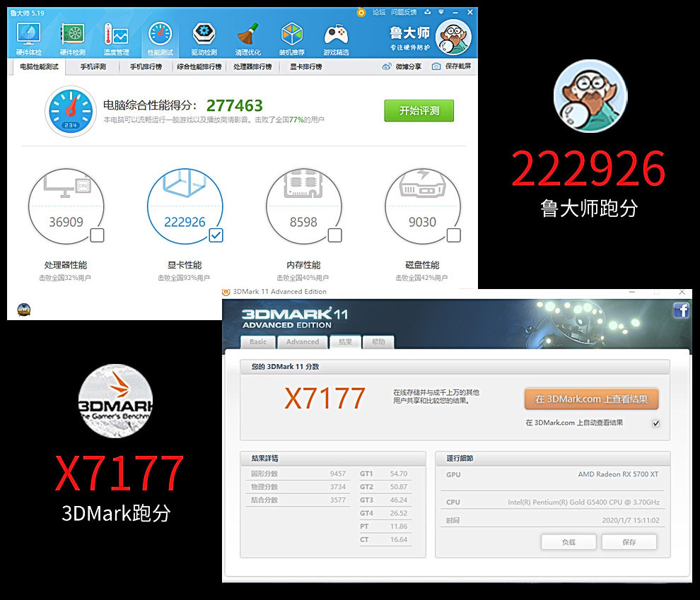Screen dimensions: 700x600
Task: Open 装机推荐 cube icon
Action: point(292,36)
